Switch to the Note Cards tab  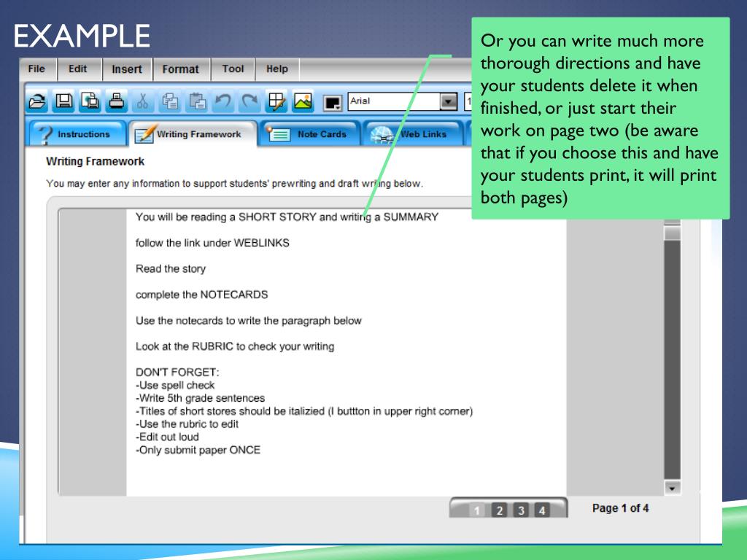[309, 134]
